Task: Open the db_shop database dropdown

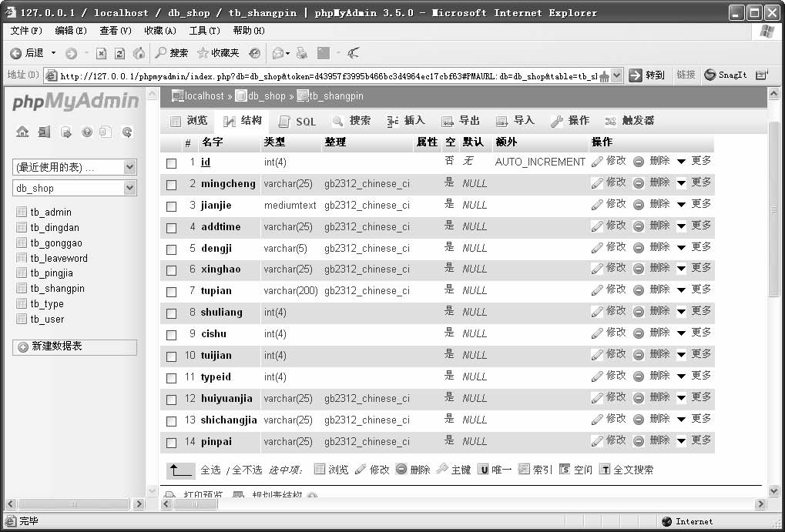Action: click(74, 188)
